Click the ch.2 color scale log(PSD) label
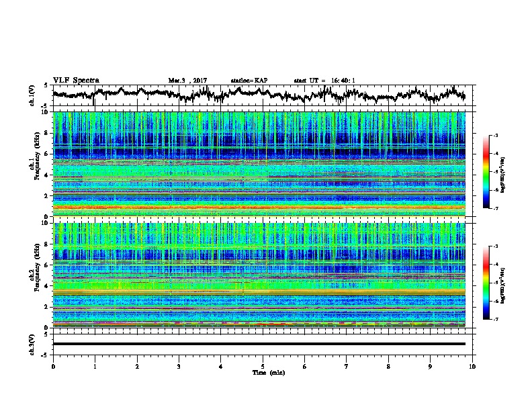Image resolution: width=532 pixels, height=411 pixels. coord(503,286)
